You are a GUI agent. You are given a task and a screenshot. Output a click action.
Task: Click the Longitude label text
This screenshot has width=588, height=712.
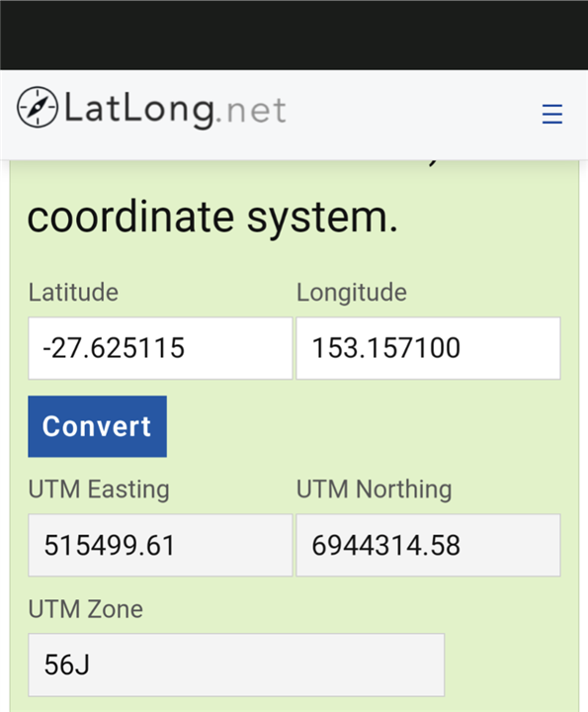(x=352, y=293)
